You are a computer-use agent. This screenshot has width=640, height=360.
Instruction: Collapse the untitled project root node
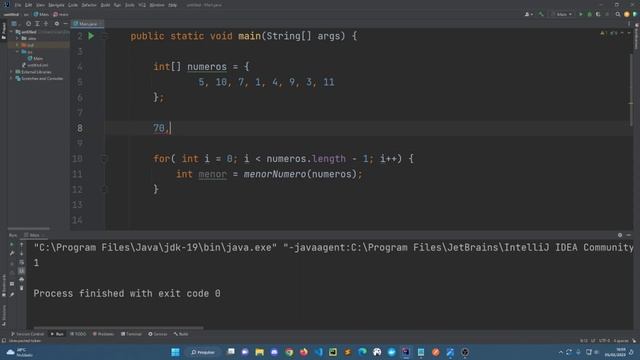(11, 31)
